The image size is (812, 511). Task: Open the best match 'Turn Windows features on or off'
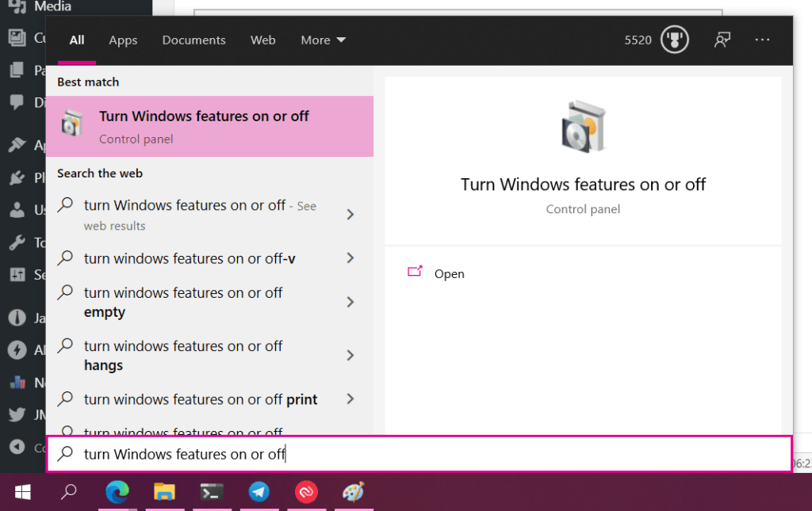coord(209,126)
